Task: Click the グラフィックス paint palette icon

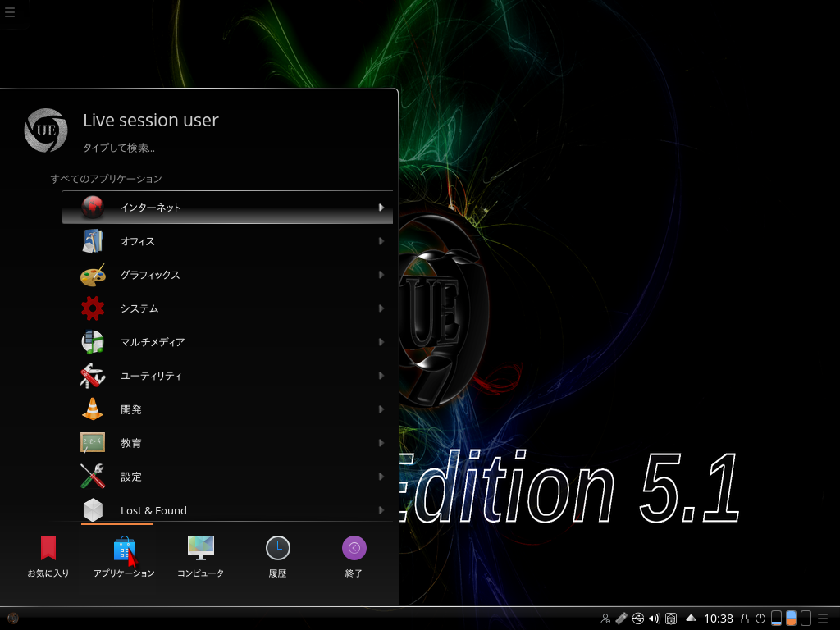Action: pos(93,275)
